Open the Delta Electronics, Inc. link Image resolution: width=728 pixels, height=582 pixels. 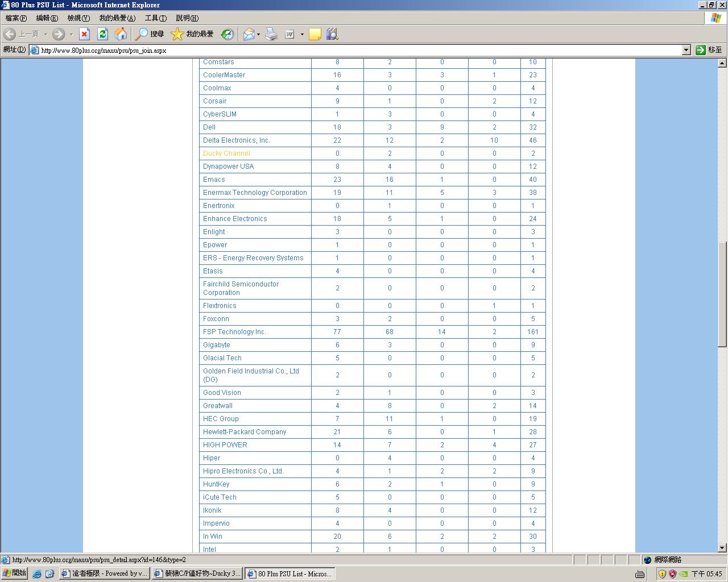click(237, 140)
